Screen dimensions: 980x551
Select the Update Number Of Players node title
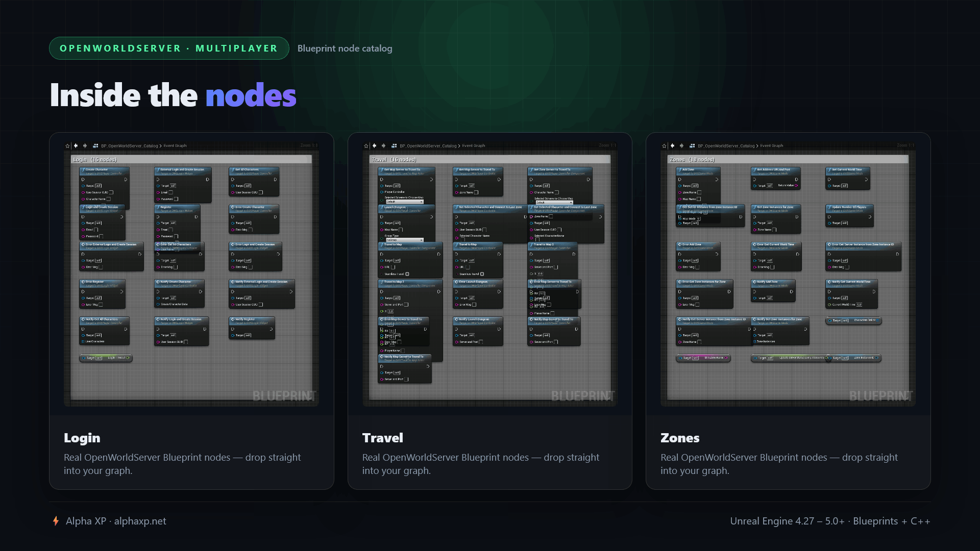pos(849,207)
